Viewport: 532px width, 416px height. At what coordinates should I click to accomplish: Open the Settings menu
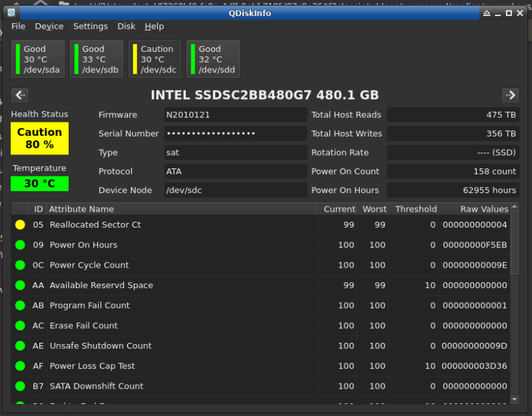pos(91,27)
